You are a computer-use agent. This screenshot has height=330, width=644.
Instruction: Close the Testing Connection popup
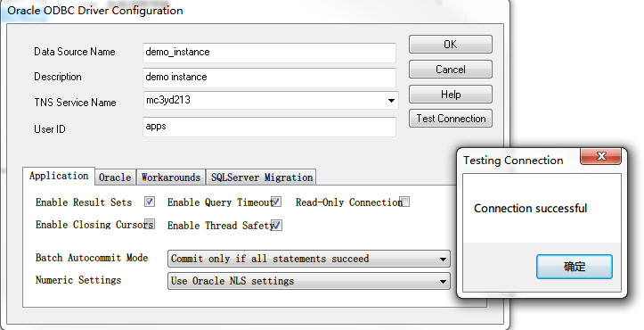[601, 156]
